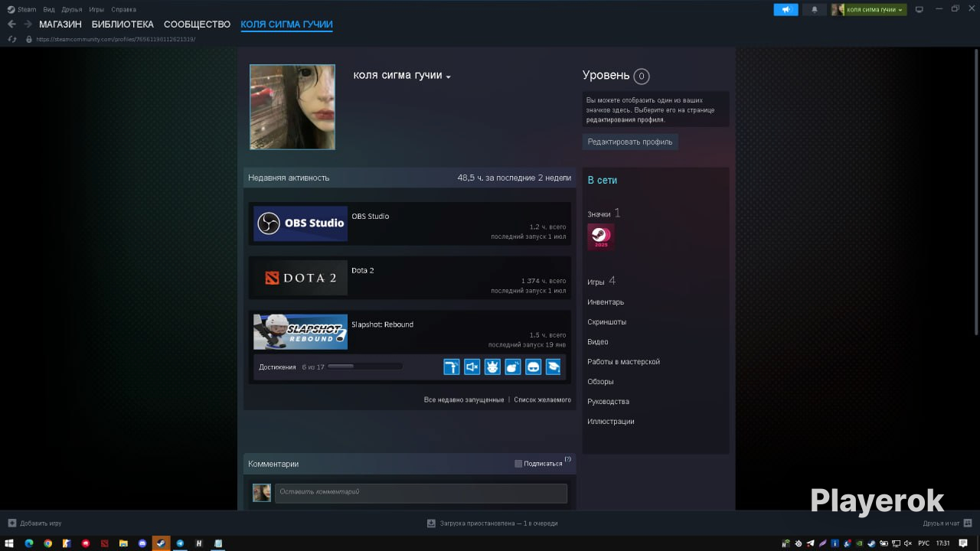The height and width of the screenshot is (551, 980).
Task: Click the Slapshot achievements progress bar
Action: click(x=364, y=367)
